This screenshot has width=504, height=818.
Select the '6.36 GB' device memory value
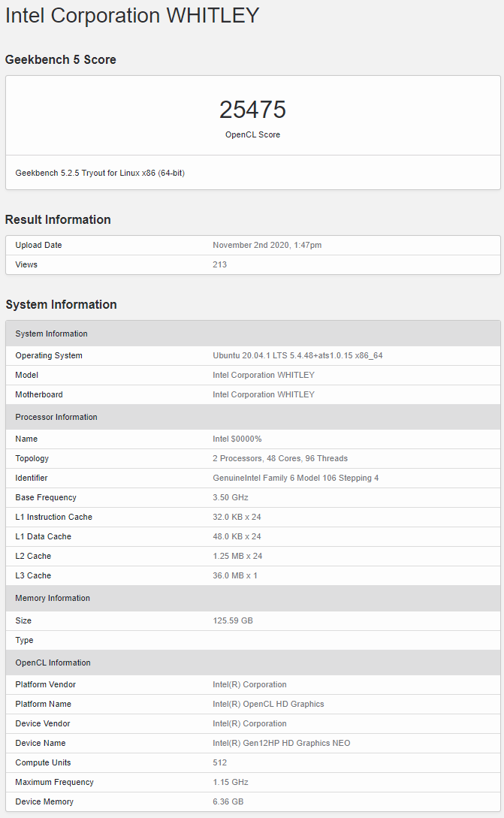228,801
